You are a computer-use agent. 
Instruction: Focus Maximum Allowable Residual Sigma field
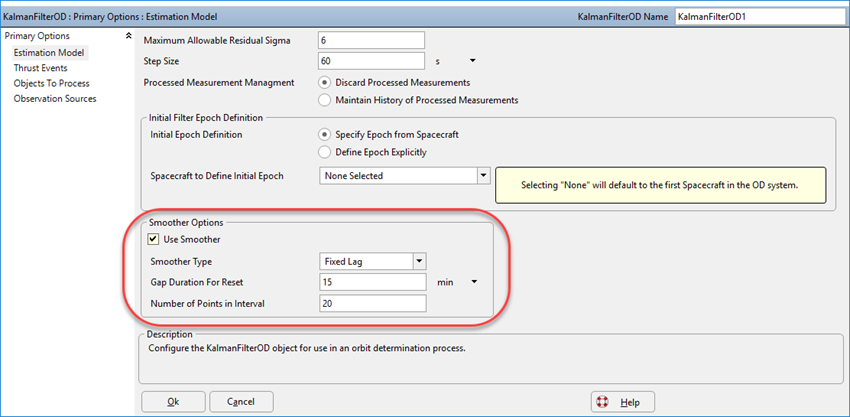(x=372, y=40)
